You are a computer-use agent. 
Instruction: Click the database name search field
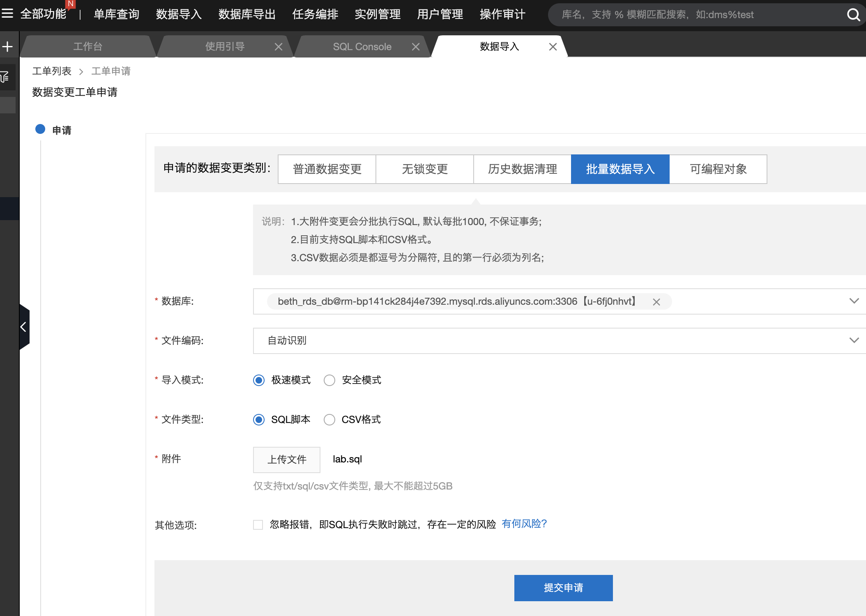tap(698, 15)
